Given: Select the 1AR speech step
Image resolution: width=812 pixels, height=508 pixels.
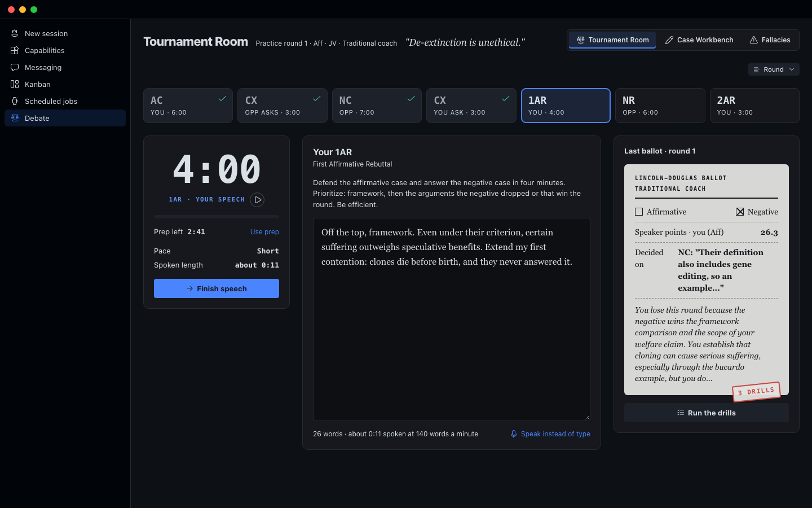Looking at the screenshot, I should click(x=566, y=106).
